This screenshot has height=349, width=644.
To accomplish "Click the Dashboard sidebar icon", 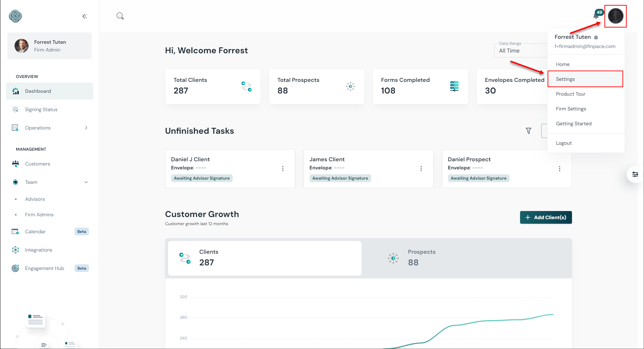I will tap(16, 91).
